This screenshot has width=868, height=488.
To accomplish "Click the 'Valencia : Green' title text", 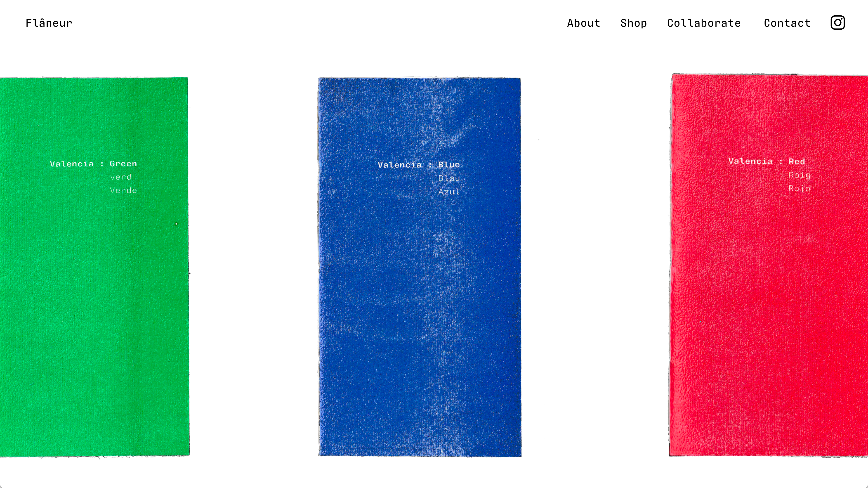I will pyautogui.click(x=93, y=164).
